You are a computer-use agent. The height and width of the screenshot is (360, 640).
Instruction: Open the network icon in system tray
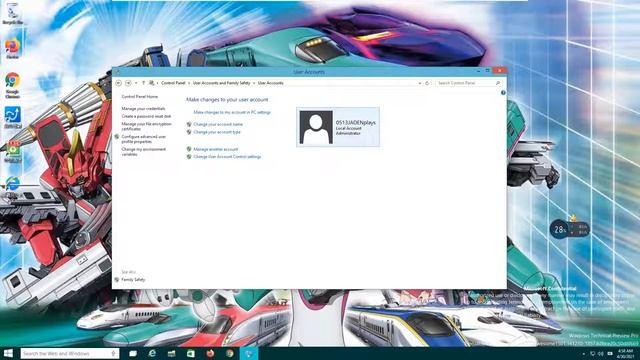(593, 353)
